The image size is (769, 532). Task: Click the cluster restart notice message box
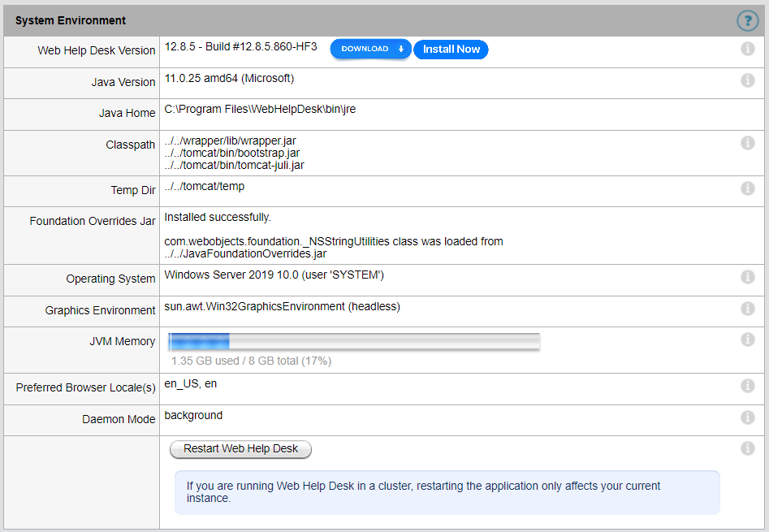pyautogui.click(x=447, y=492)
